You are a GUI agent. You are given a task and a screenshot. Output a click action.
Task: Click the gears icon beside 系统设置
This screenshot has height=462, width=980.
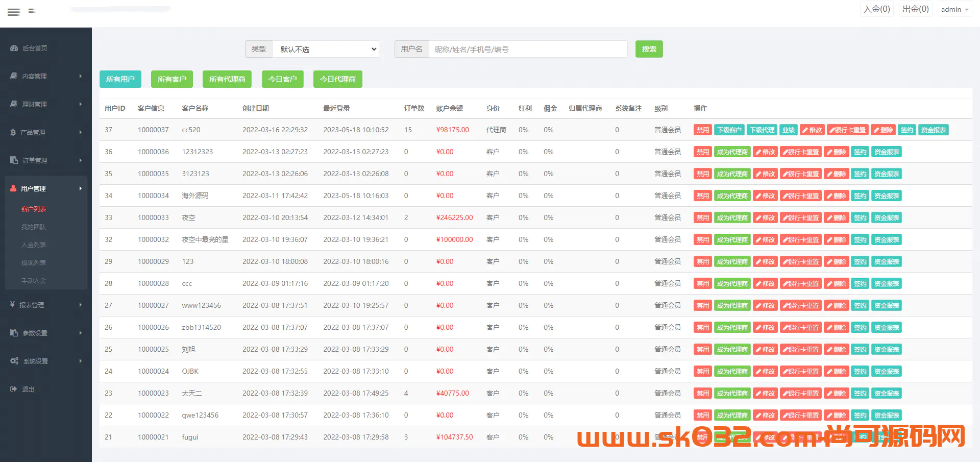click(x=14, y=361)
